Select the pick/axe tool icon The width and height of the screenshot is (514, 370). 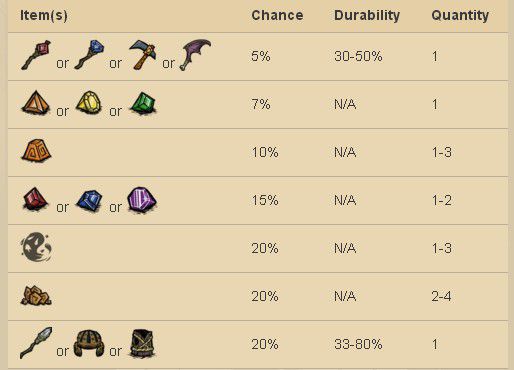(142, 55)
